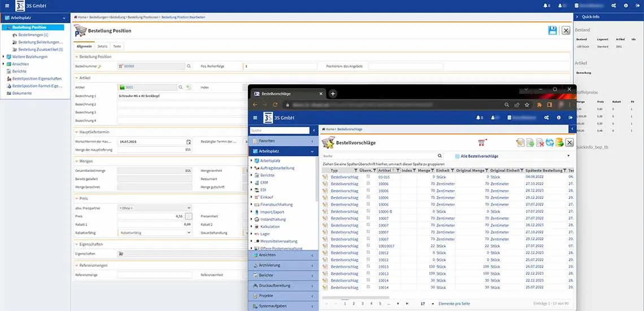
Task: Go to page 3 in grid pagination
Action: 362,304
